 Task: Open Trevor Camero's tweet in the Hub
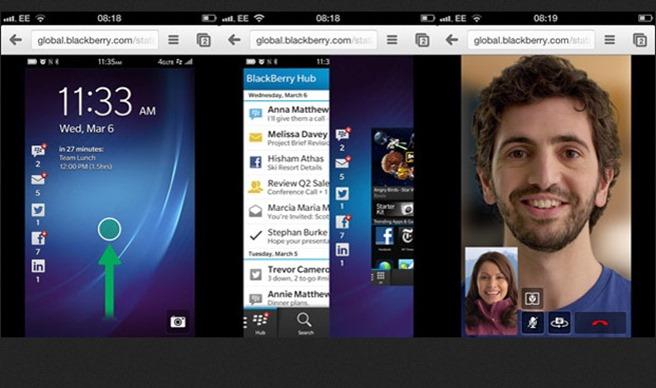tap(286, 273)
